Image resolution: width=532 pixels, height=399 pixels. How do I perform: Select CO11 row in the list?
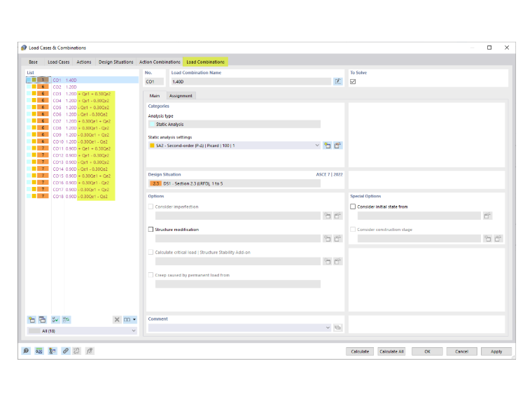point(83,148)
